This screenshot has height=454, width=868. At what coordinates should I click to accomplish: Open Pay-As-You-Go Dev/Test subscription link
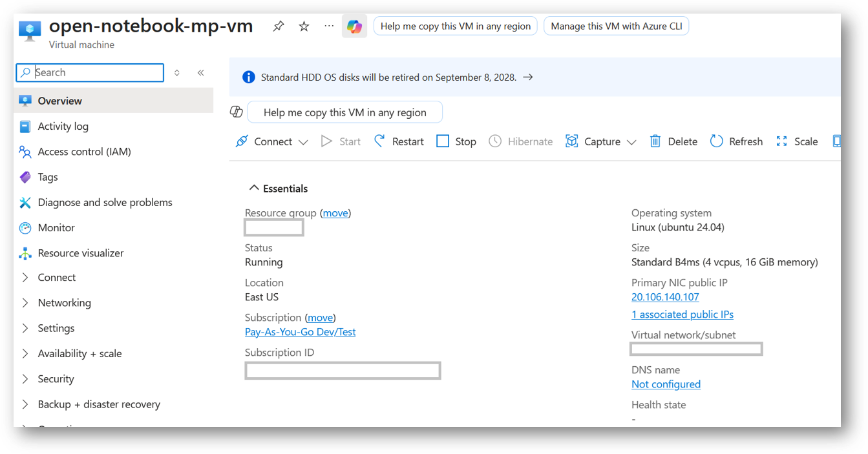[300, 332]
